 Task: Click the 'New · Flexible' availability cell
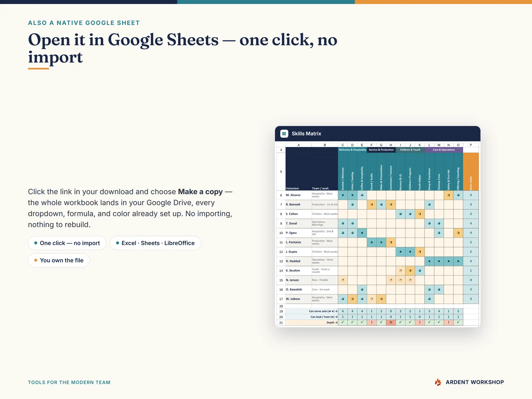click(x=325, y=280)
